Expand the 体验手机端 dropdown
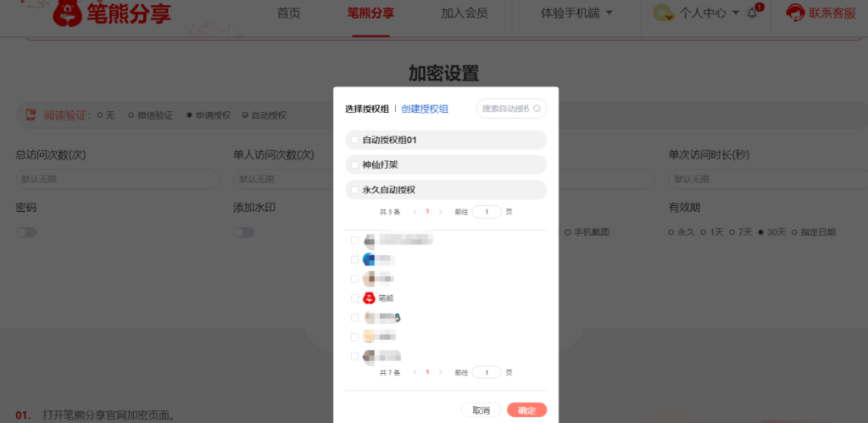This screenshot has width=868, height=423. coord(576,14)
